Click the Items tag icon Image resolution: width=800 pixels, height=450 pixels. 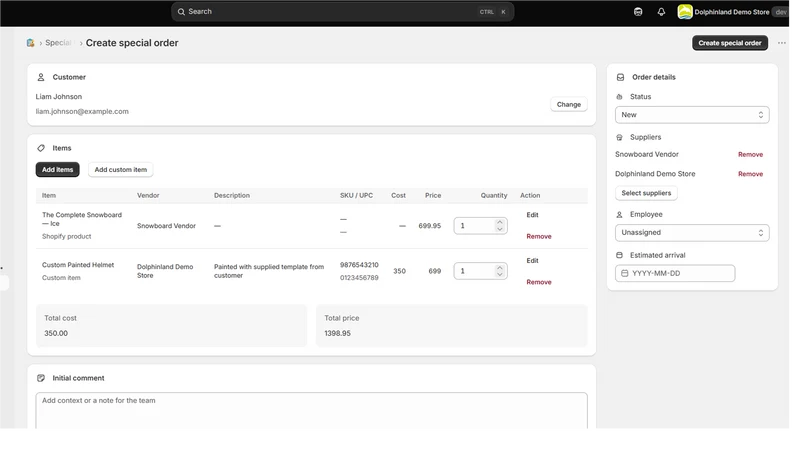pos(41,148)
